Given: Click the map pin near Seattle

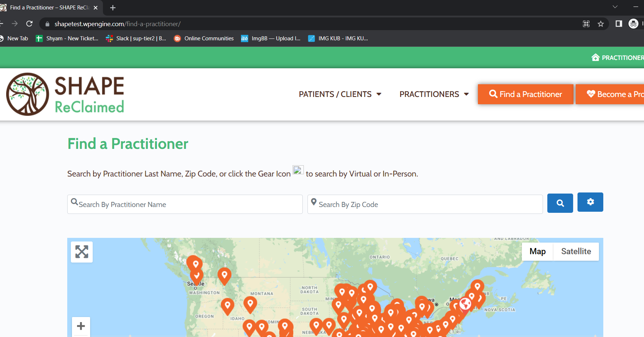Looking at the screenshot, I should coord(197,275).
